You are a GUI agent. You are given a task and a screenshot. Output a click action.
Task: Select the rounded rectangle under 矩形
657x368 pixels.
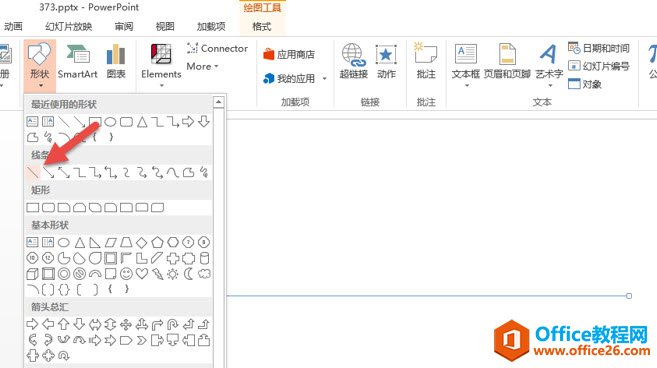tap(49, 207)
